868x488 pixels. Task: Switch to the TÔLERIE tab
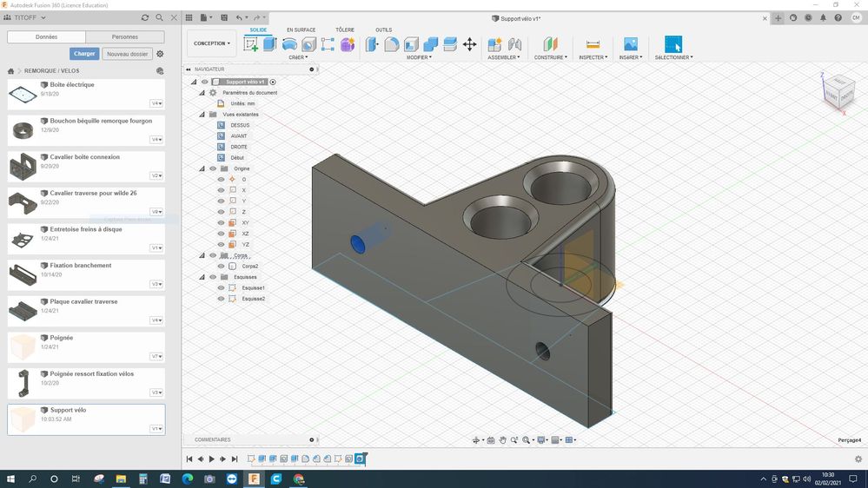[345, 30]
